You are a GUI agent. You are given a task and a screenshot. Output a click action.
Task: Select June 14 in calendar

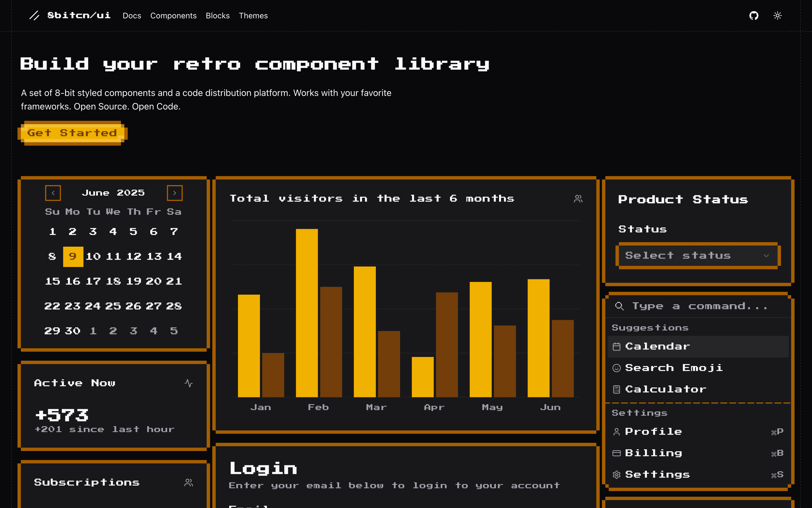pyautogui.click(x=174, y=257)
